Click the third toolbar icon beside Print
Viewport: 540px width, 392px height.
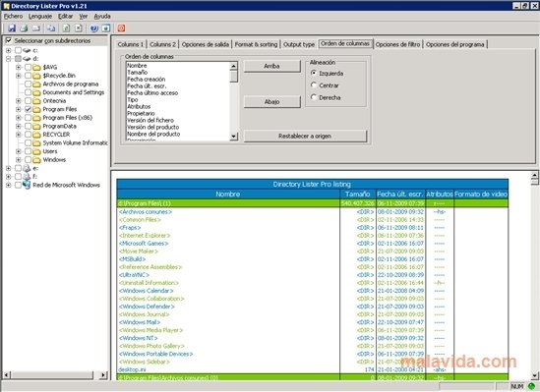pos(36,28)
